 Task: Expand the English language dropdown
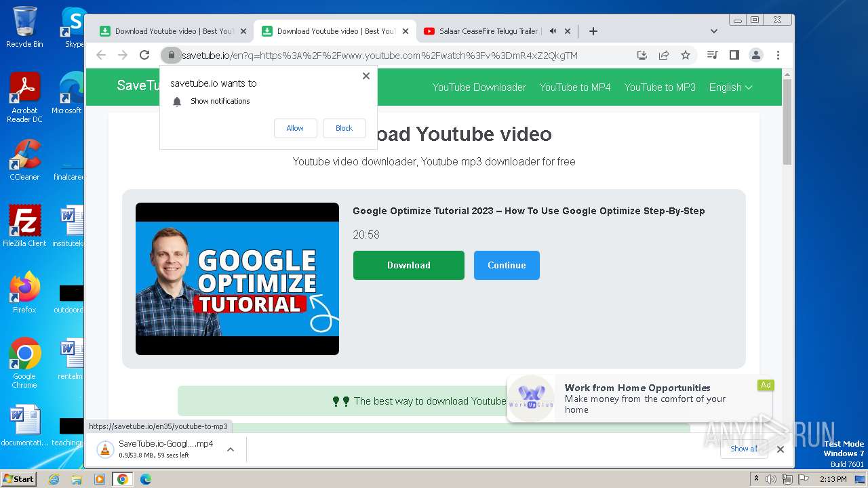[x=730, y=87]
